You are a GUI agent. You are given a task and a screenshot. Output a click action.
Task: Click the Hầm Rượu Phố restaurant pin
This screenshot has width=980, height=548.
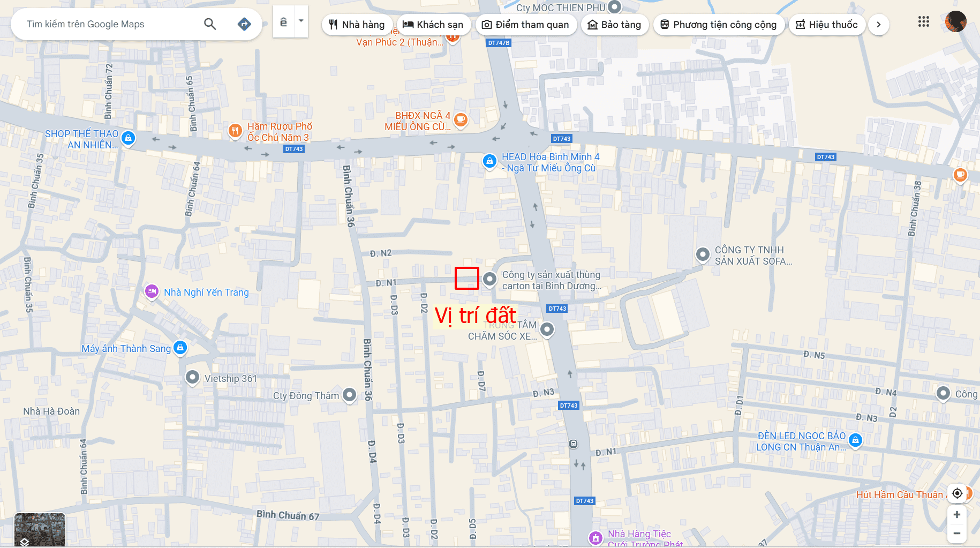[x=235, y=130]
